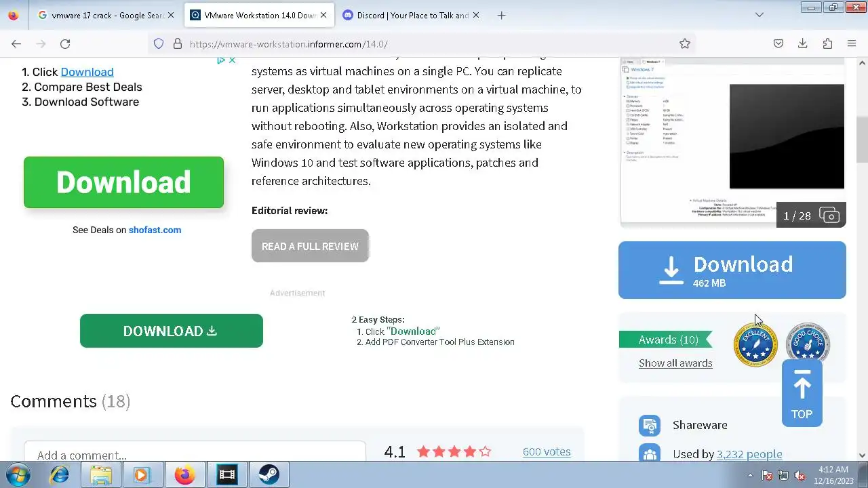Click Show all awards link

click(675, 363)
